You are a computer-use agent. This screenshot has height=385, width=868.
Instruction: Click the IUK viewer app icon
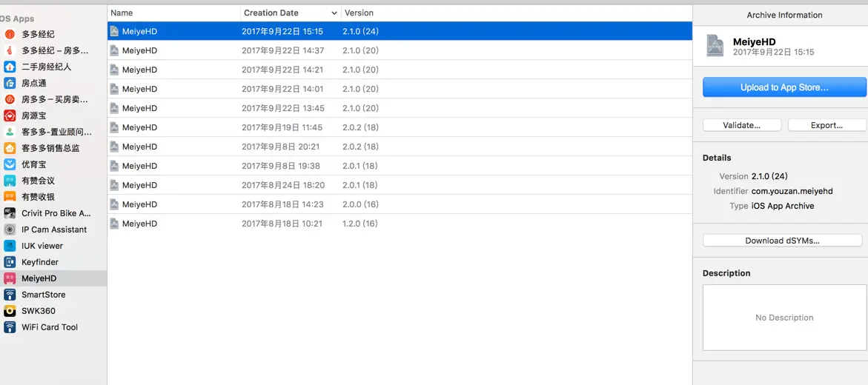pos(10,246)
